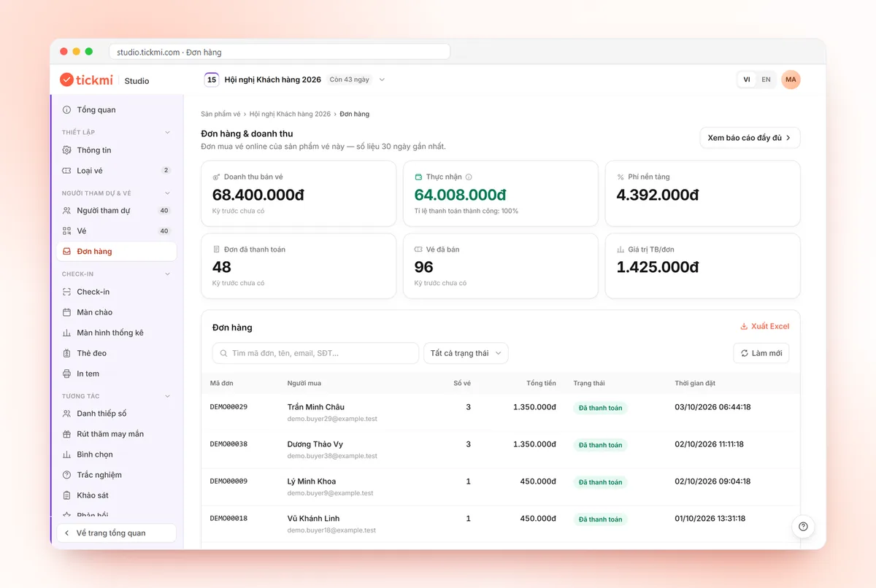Click the browser address bar

280,52
